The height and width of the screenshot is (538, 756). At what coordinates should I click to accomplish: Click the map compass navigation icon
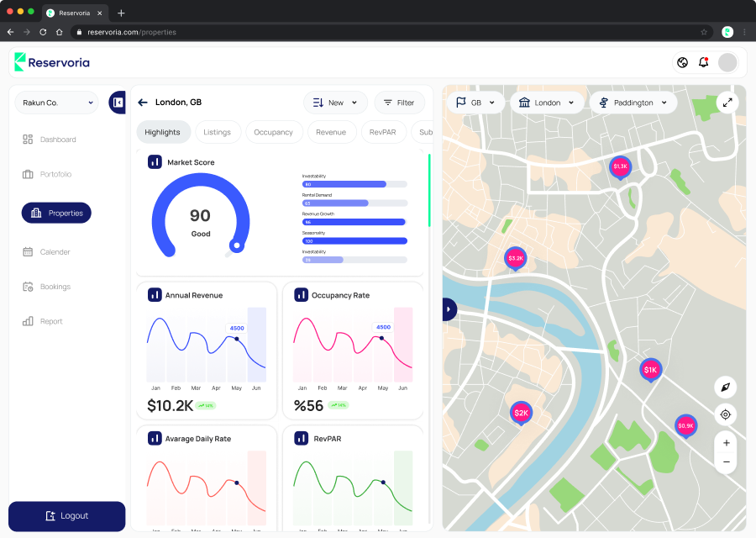click(x=725, y=387)
